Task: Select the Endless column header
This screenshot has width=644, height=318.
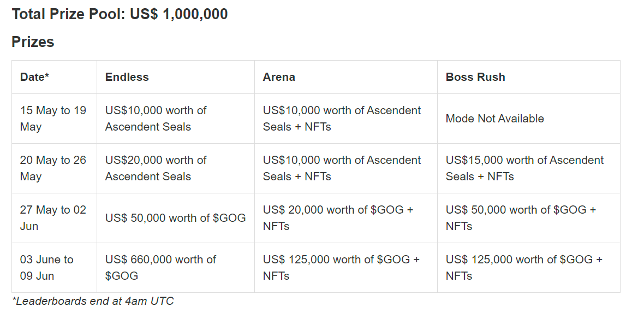Action: point(127,77)
